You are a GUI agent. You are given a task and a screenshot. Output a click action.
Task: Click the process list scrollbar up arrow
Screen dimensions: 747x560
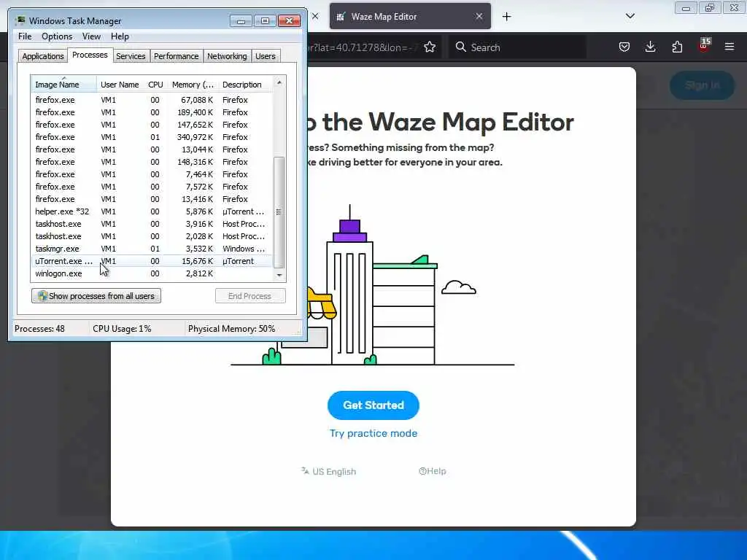coord(279,82)
